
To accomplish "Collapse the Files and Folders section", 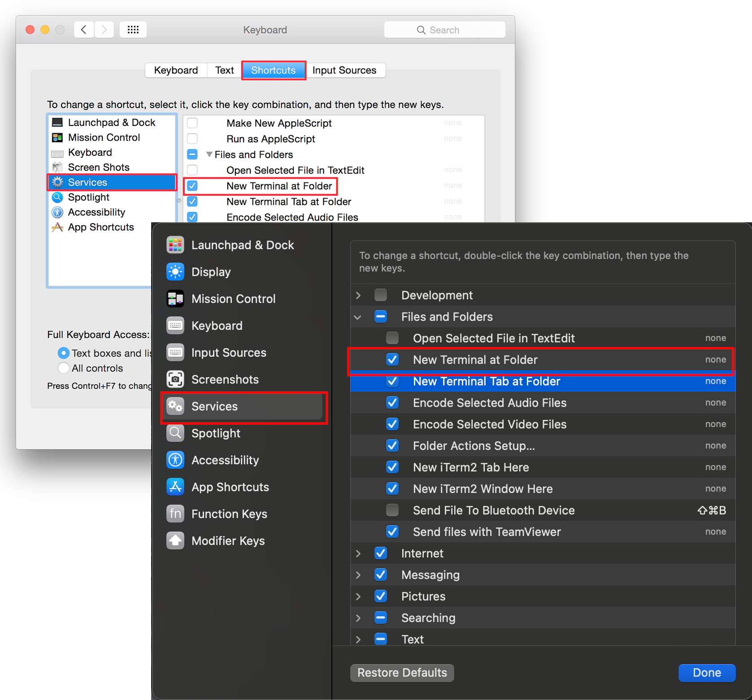I will (358, 317).
